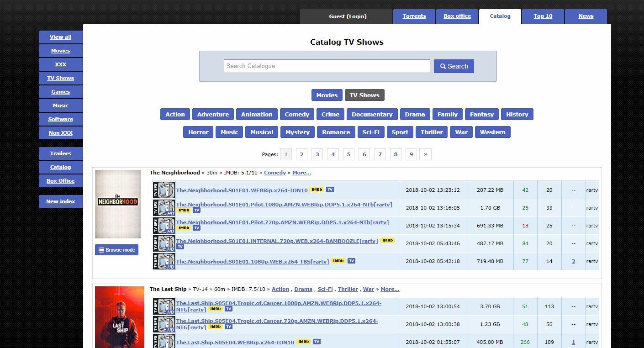The image size is (644, 348).
Task: Click Comedy genre link for The Neighborhood
Action: coord(275,173)
